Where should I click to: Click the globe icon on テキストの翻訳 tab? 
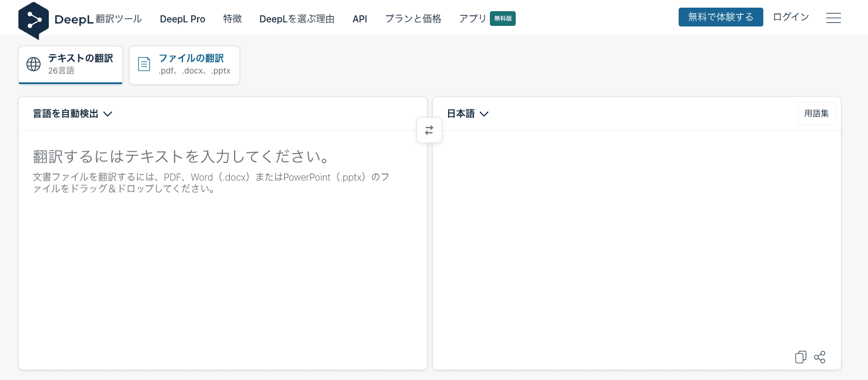[34, 64]
